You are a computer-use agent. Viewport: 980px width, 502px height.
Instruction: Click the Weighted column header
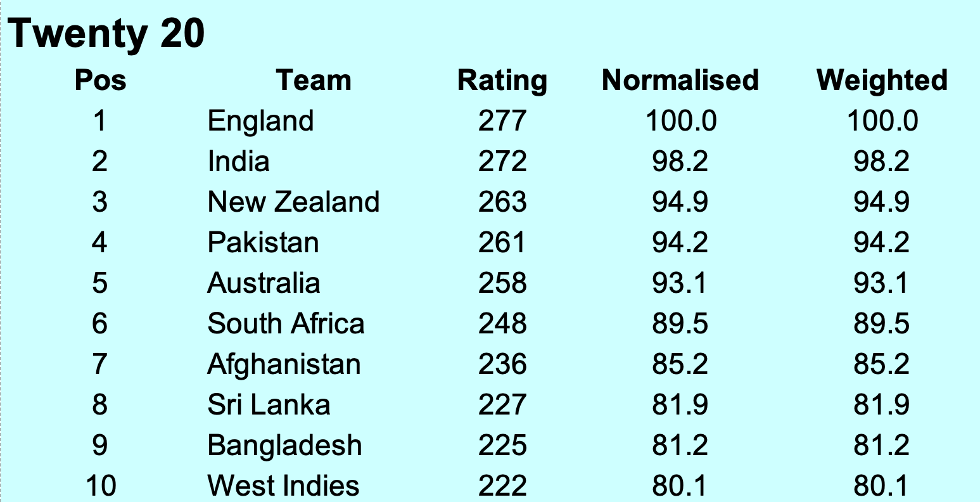[882, 80]
